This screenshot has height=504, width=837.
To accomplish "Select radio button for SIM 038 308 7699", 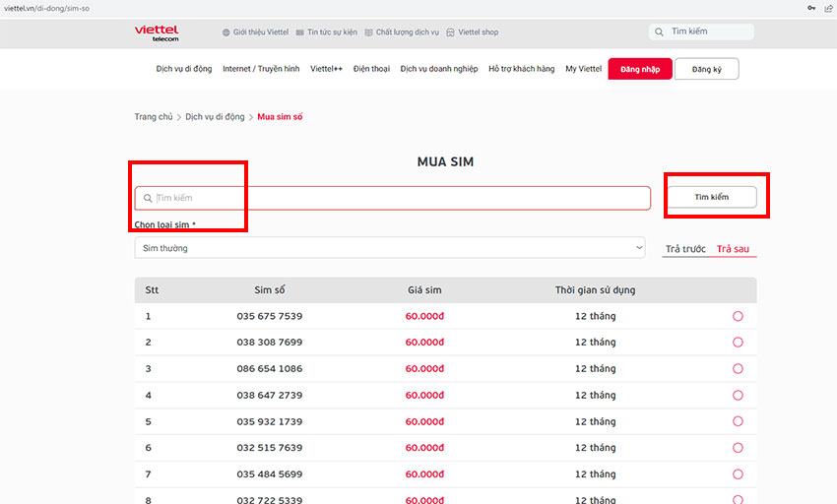I will coord(738,343).
